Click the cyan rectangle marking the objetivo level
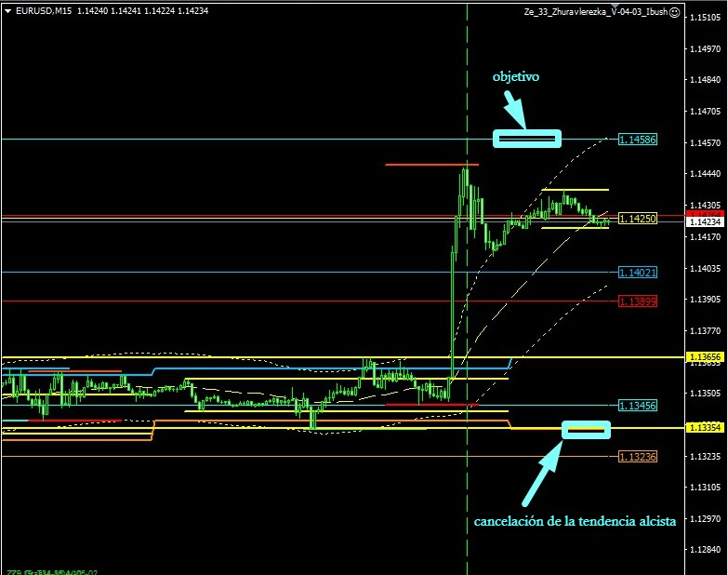Viewport: 728px width, 575px height. (527, 139)
